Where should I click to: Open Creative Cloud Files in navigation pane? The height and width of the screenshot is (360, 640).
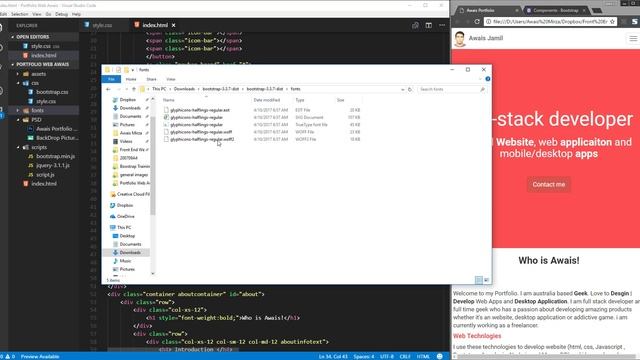[130, 194]
